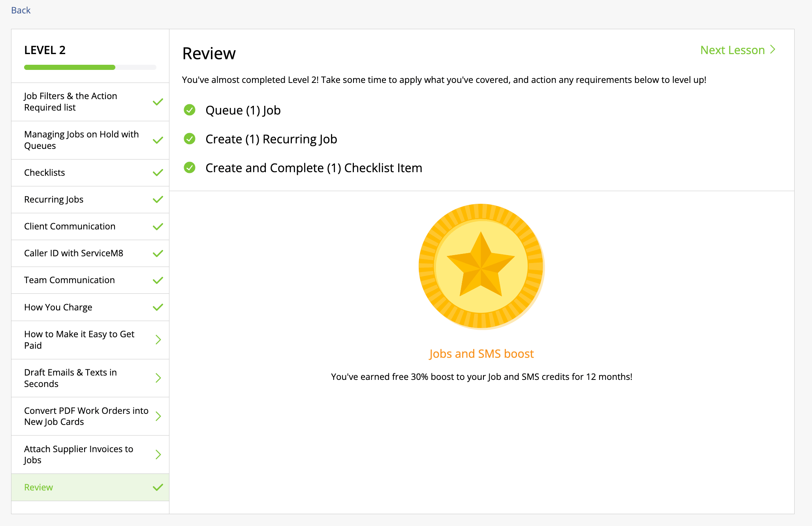The width and height of the screenshot is (812, 526).
Task: Open chevron for Draft Emails & Texts in Seconds
Action: (158, 378)
